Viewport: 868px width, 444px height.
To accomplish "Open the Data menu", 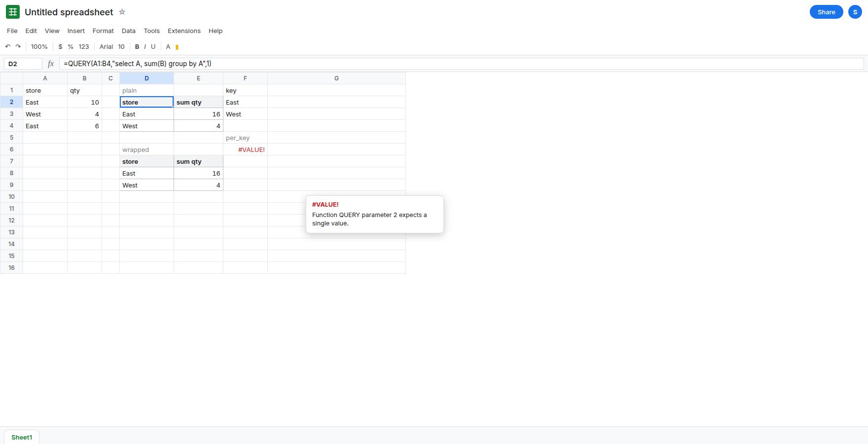I will point(129,31).
